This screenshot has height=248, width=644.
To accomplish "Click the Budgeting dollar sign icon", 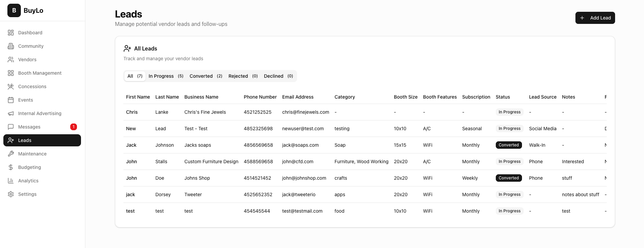I will tap(11, 167).
